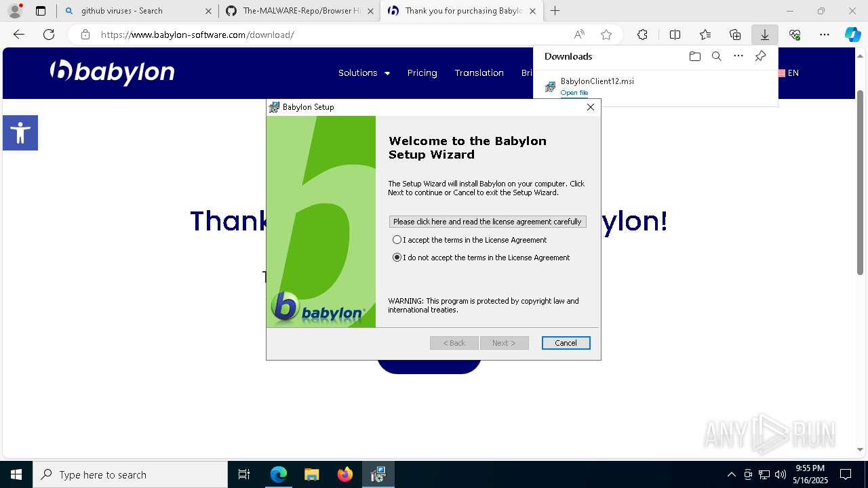Choose EN language selector
The image size is (868, 488).
[x=789, y=73]
